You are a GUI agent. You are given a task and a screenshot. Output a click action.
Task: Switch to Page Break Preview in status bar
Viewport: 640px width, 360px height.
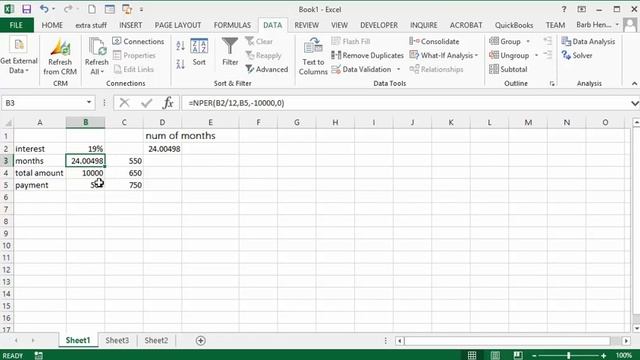point(518,356)
